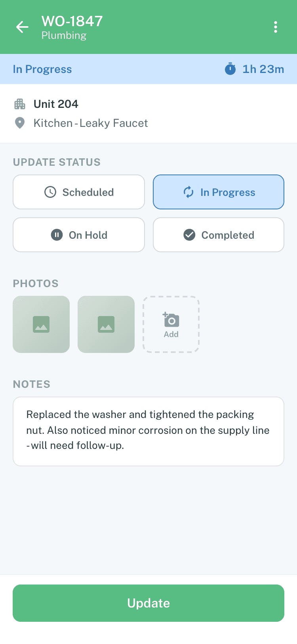Tap the sync icon inside In Progress

(188, 192)
